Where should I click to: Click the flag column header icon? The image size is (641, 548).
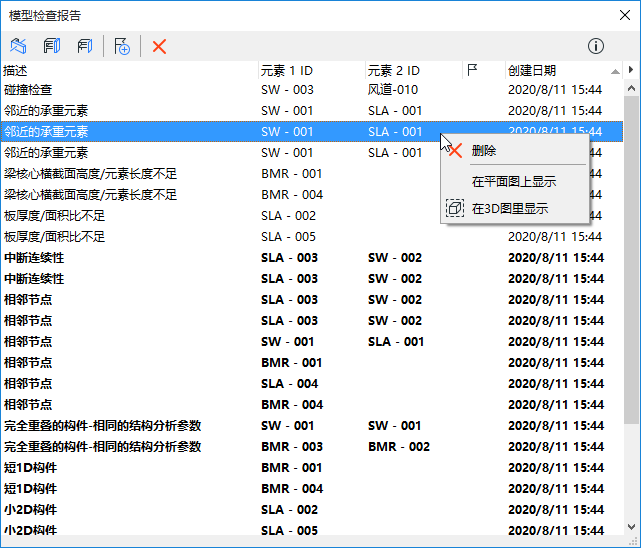click(472, 70)
